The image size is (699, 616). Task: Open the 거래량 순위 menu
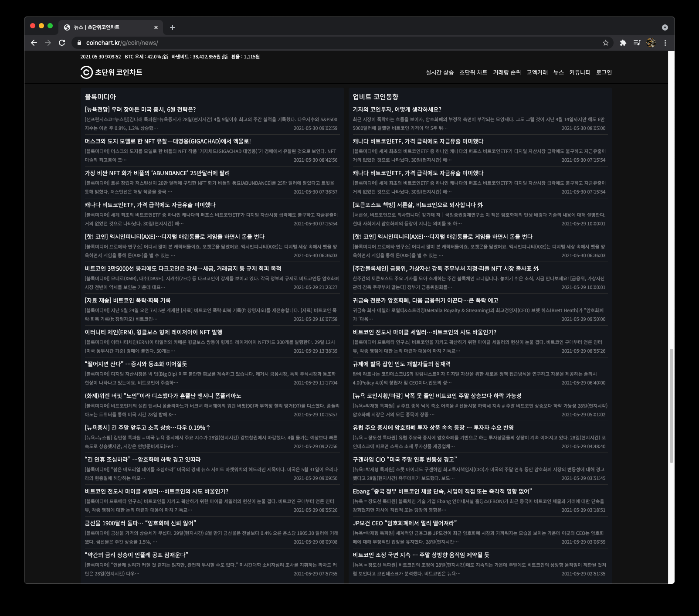(507, 72)
